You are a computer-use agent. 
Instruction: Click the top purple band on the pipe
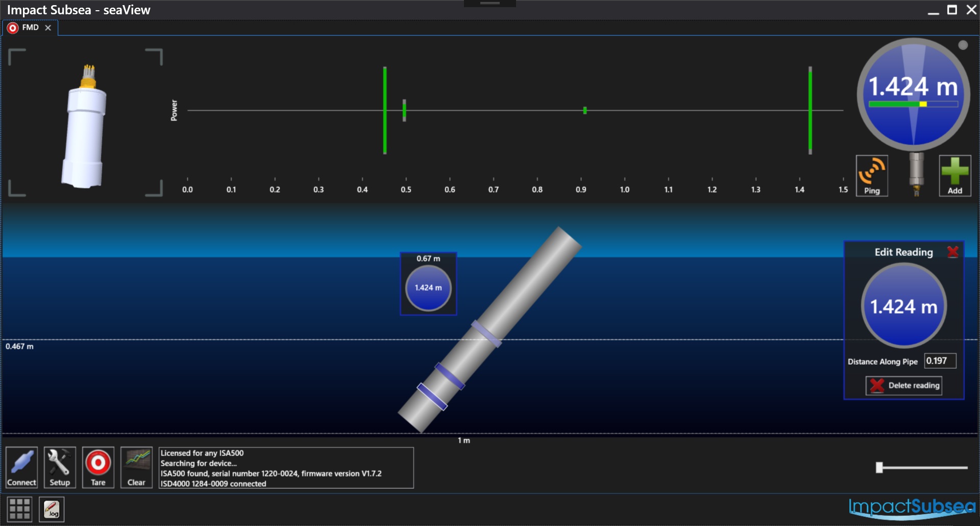[x=486, y=334]
